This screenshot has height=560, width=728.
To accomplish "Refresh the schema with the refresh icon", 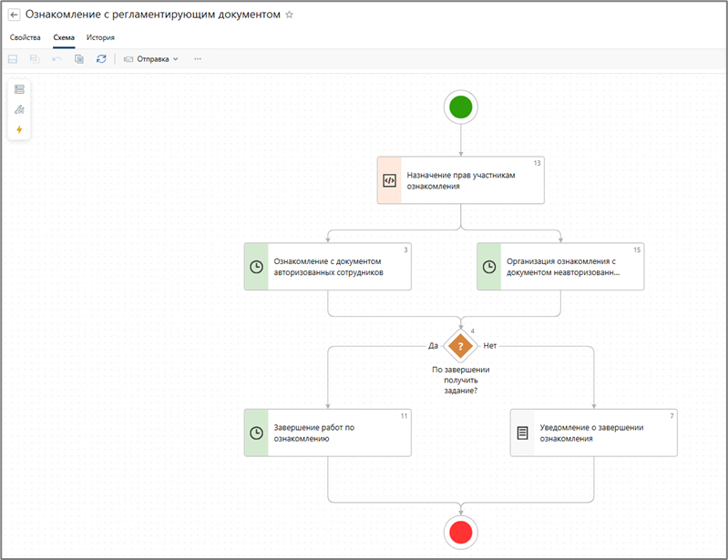I will (101, 59).
